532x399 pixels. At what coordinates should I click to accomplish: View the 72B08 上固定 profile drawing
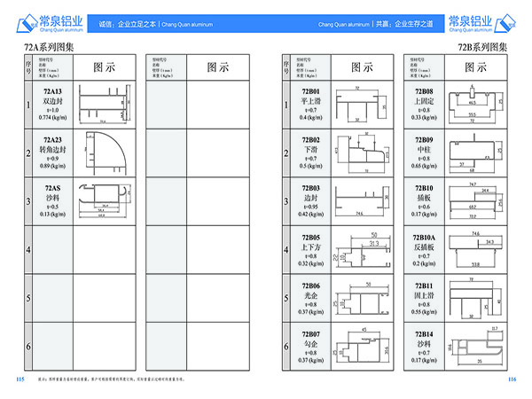pos(475,105)
